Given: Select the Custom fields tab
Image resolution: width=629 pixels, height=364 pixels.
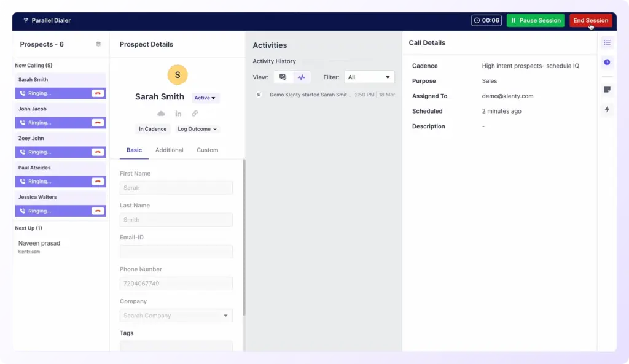Looking at the screenshot, I should click(x=207, y=150).
